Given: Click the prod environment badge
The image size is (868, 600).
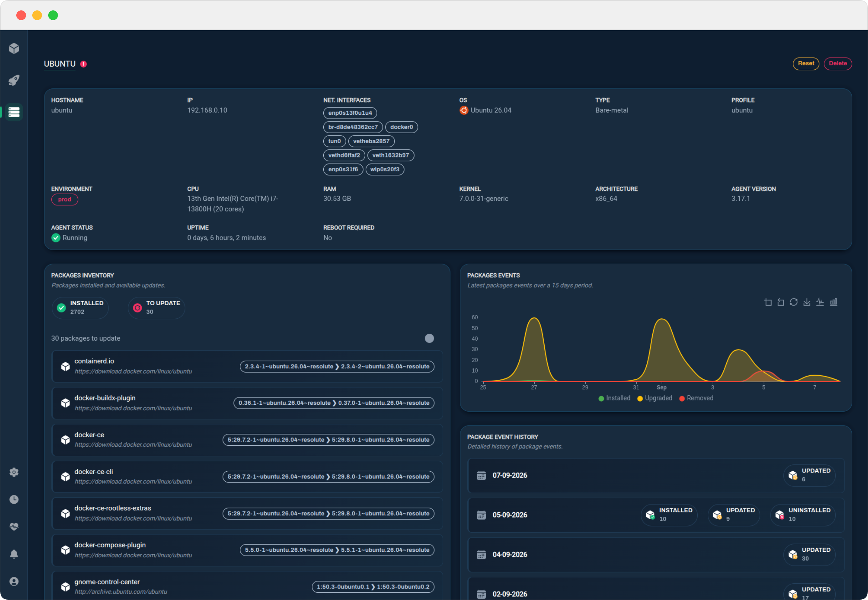Looking at the screenshot, I should 65,199.
